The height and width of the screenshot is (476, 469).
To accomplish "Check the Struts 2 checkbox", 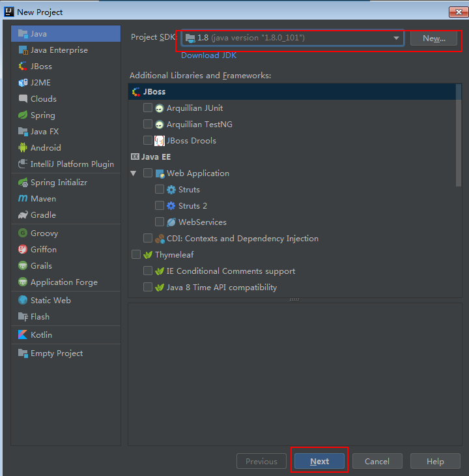I will (x=160, y=205).
